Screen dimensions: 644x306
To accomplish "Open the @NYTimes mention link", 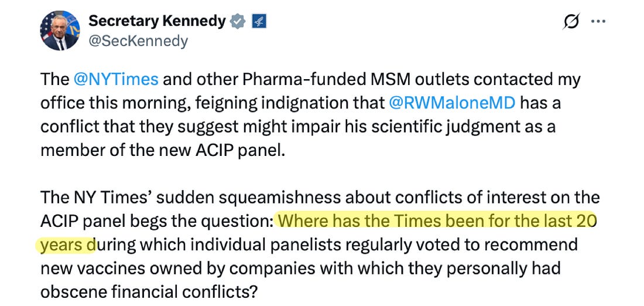I will [115, 79].
